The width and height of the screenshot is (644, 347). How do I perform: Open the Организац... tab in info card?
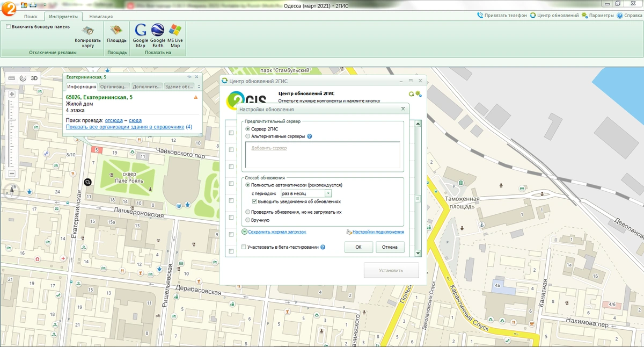coord(114,86)
